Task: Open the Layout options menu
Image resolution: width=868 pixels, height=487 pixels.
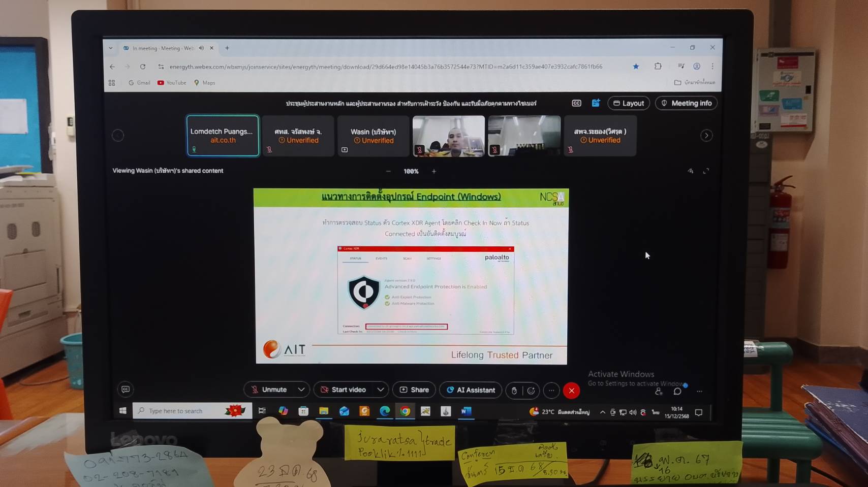Action: point(629,103)
